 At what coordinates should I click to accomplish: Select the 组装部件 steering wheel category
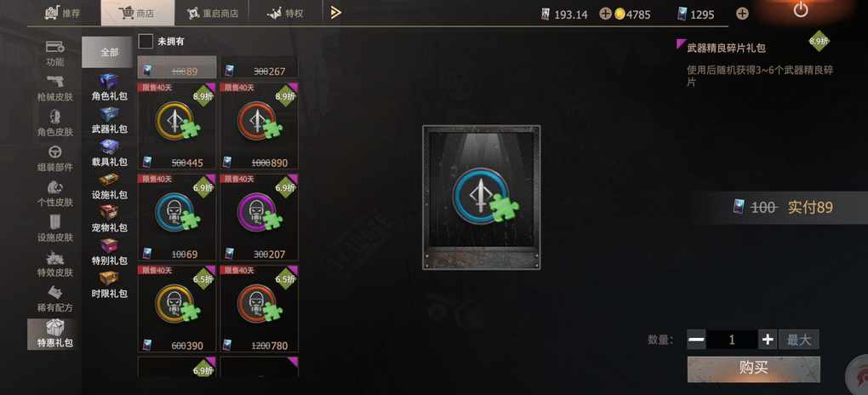54,158
